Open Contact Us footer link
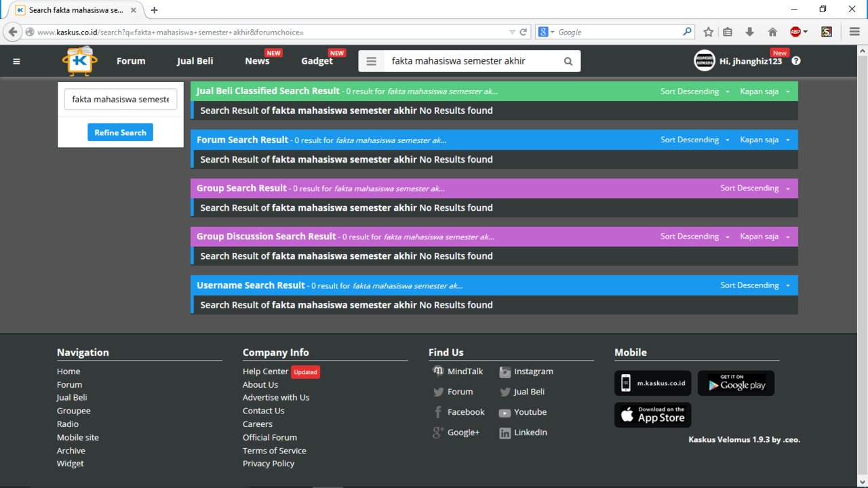Viewport: 868px width, 488px height. point(264,411)
